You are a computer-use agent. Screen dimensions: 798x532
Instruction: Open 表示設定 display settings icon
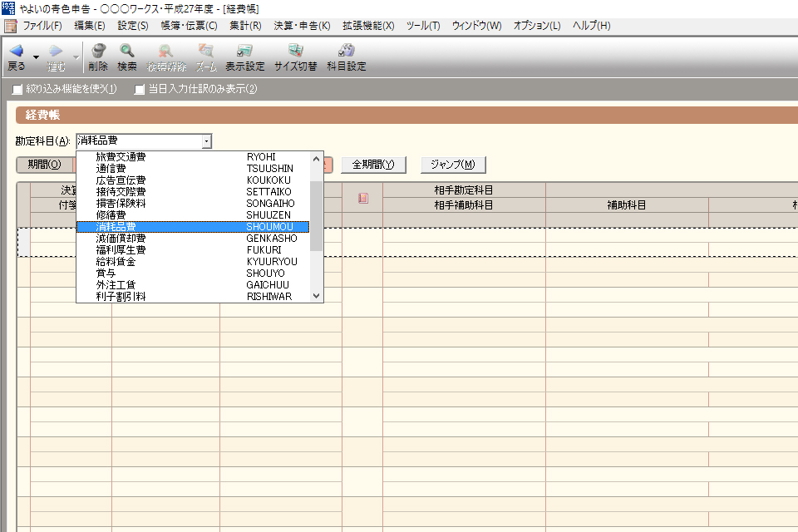pos(244,51)
